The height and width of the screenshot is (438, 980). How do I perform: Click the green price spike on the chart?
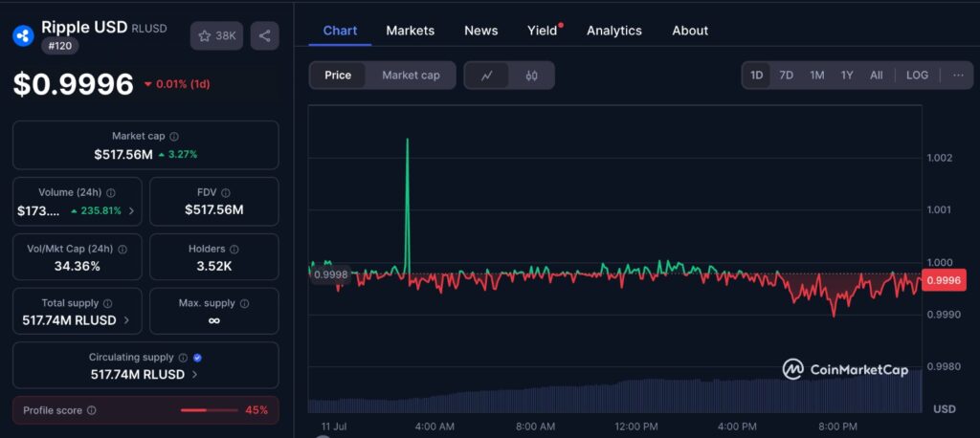408,205
